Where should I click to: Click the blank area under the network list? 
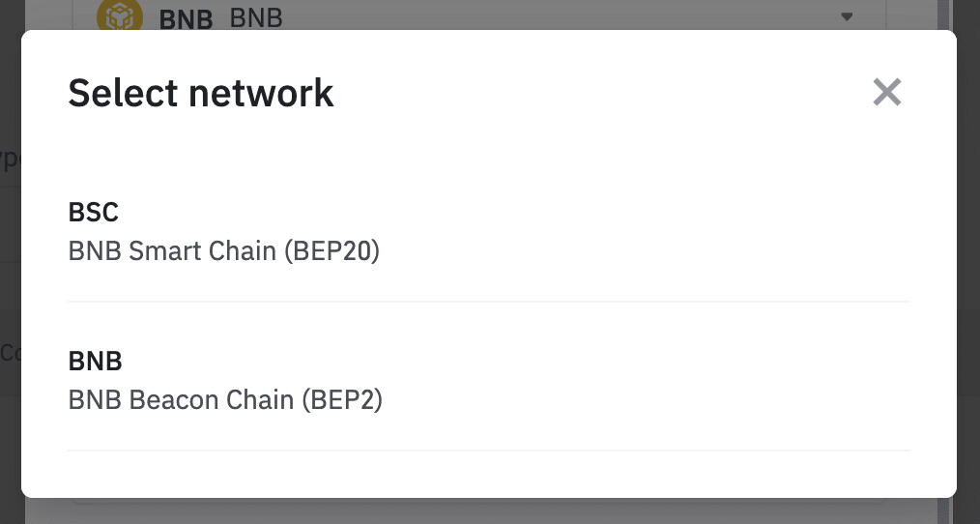488,474
